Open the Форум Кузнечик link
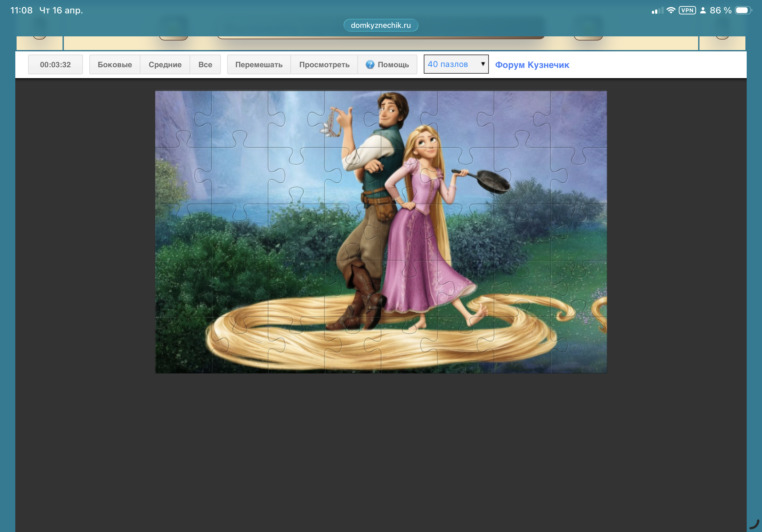Screen dimensions: 762x532 pos(532,65)
